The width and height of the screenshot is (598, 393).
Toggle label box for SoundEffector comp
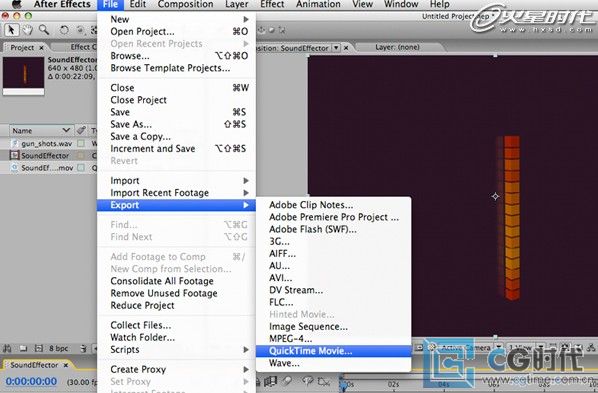click(81, 155)
